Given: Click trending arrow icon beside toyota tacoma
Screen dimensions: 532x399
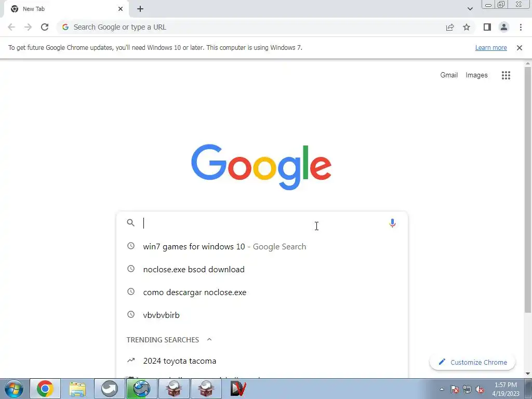Looking at the screenshot, I should coord(130,361).
